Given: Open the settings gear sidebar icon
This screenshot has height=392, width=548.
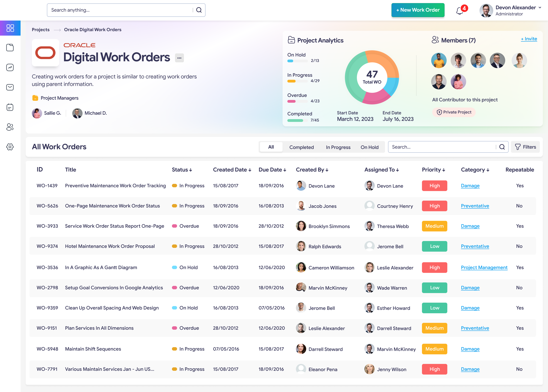Looking at the screenshot, I should [10, 147].
